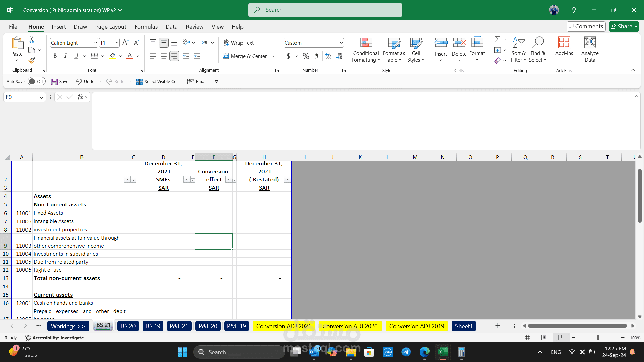Expand the Merge & Center dropdown arrow
644x362 pixels.
point(273,56)
